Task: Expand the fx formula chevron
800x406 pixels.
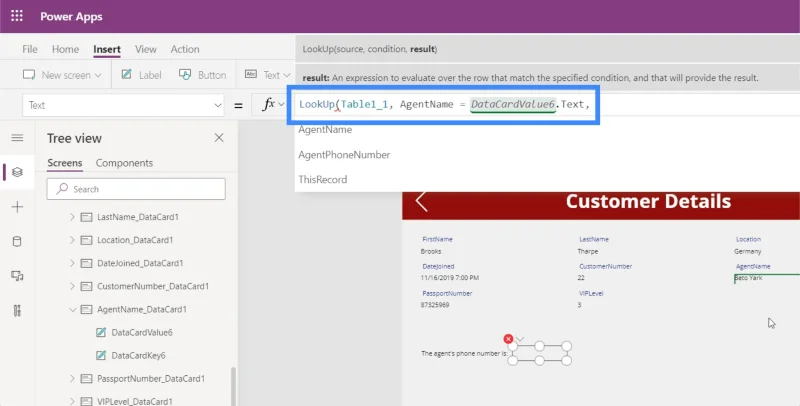Action: (x=281, y=105)
